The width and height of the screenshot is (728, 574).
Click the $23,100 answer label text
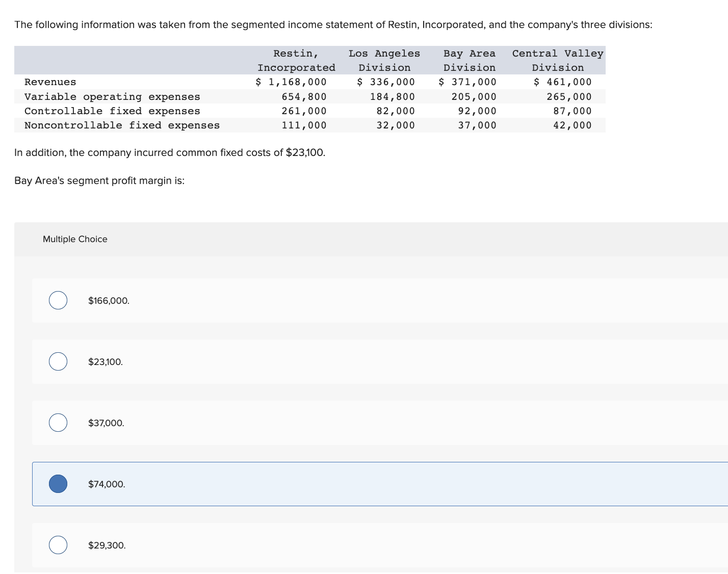click(x=105, y=361)
